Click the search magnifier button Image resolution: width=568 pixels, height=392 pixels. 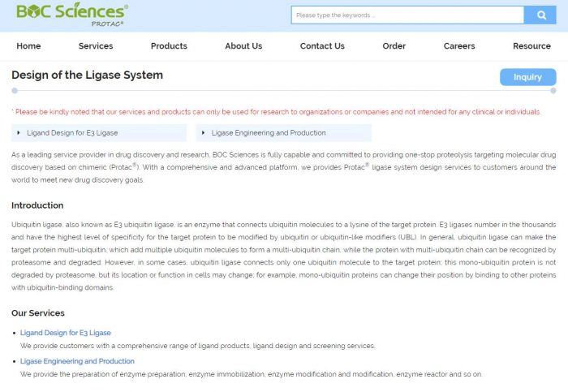tap(540, 15)
